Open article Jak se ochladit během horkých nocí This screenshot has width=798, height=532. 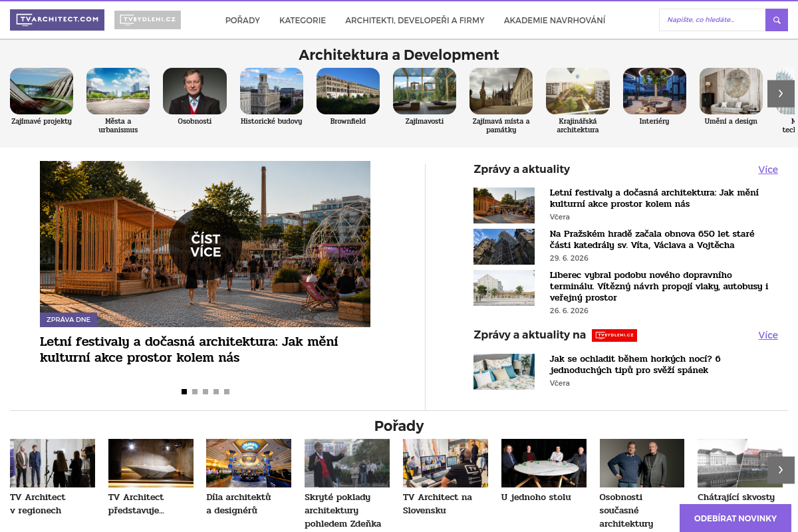tap(635, 364)
